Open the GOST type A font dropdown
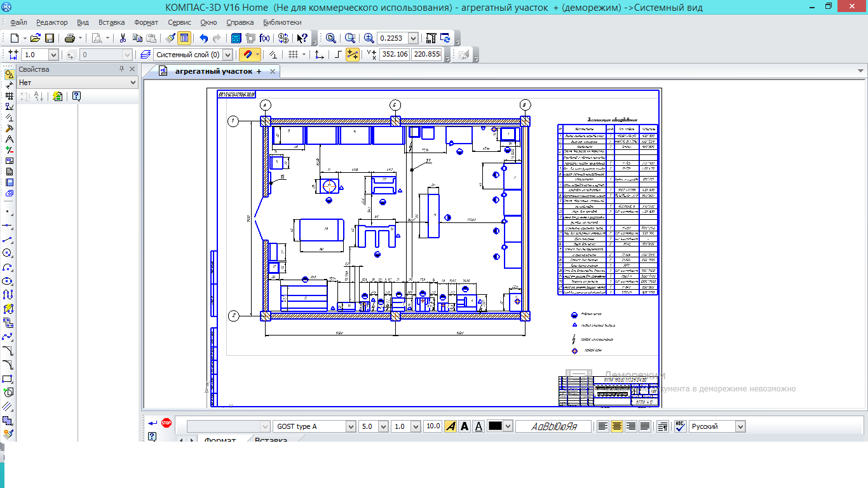Viewport: 868px width, 488px height. [x=350, y=426]
